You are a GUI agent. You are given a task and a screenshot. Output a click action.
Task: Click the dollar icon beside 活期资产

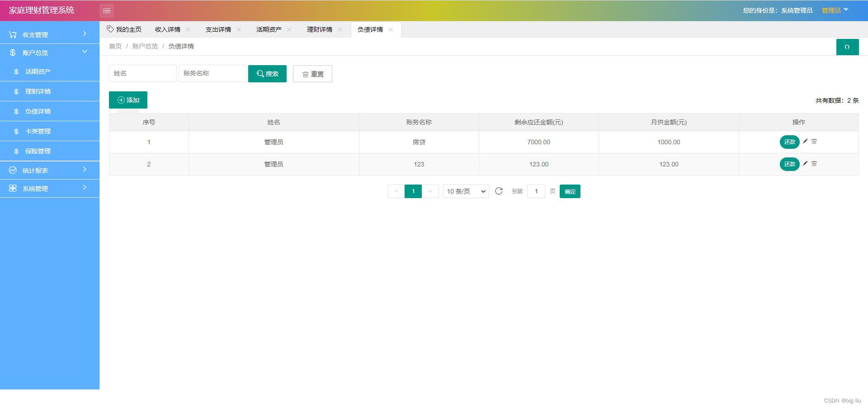pyautogui.click(x=16, y=71)
